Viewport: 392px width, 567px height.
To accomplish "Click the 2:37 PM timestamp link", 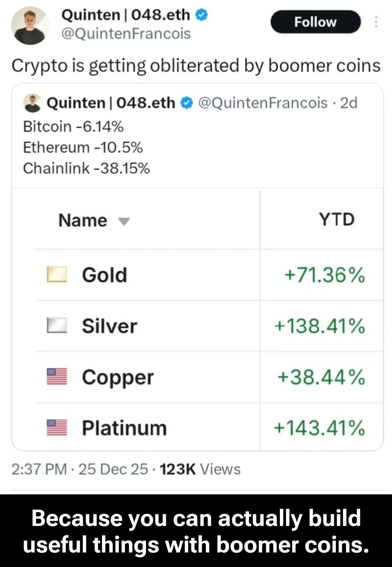I will 39,469.
